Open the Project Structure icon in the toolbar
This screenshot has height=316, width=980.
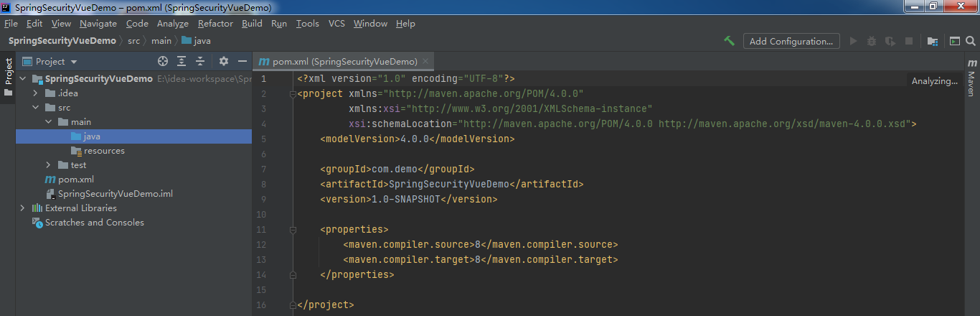click(x=933, y=41)
